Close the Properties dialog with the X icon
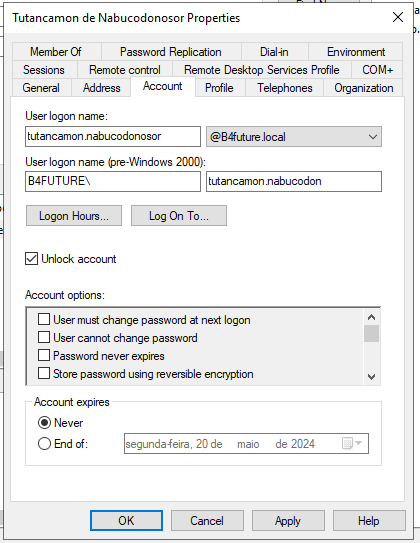 point(398,17)
